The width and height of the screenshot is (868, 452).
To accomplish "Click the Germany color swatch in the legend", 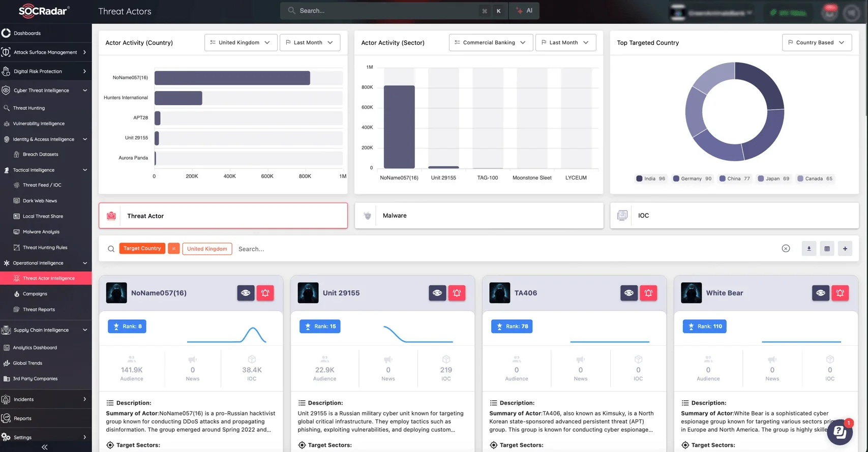I will tap(676, 178).
